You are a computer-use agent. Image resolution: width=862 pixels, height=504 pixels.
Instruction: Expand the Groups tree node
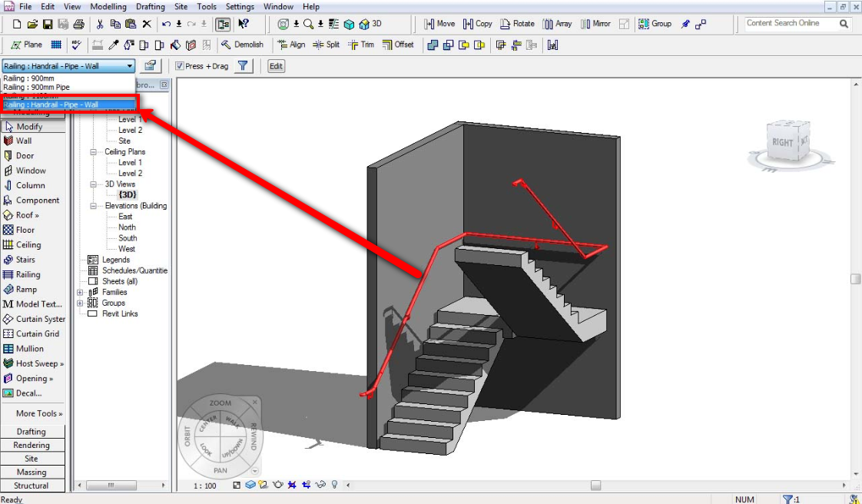80,303
